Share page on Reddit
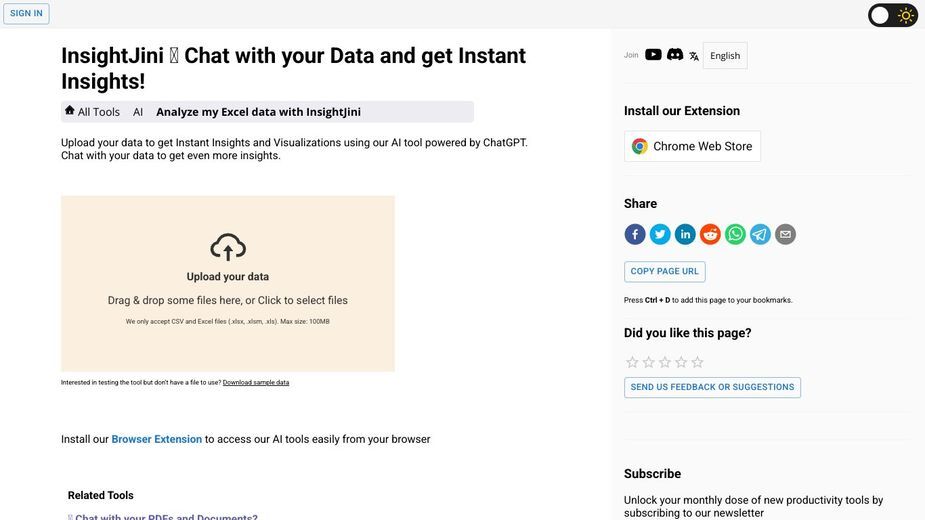 (710, 234)
